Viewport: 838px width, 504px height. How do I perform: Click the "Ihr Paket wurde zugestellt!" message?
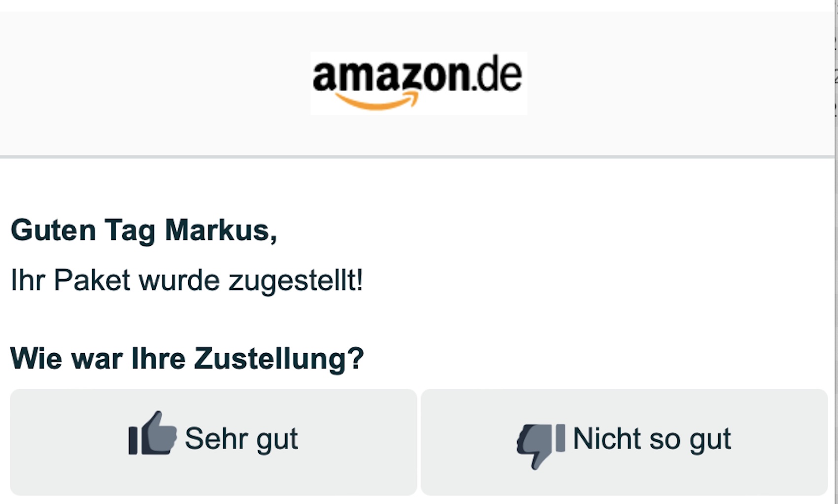point(186,280)
